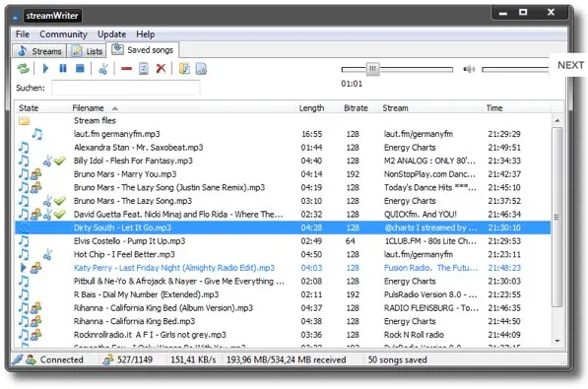Screen dimensions: 588x389
Task: Sort by the Length column header
Action: pyautogui.click(x=311, y=108)
